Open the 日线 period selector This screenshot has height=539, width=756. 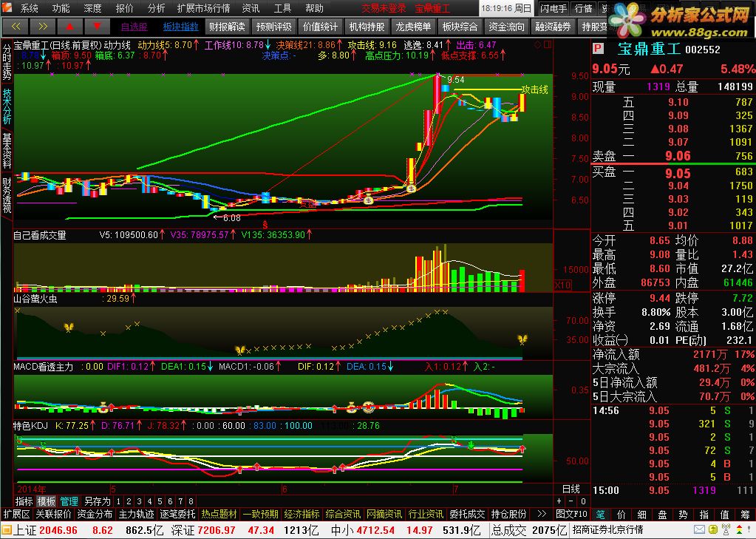coord(571,489)
